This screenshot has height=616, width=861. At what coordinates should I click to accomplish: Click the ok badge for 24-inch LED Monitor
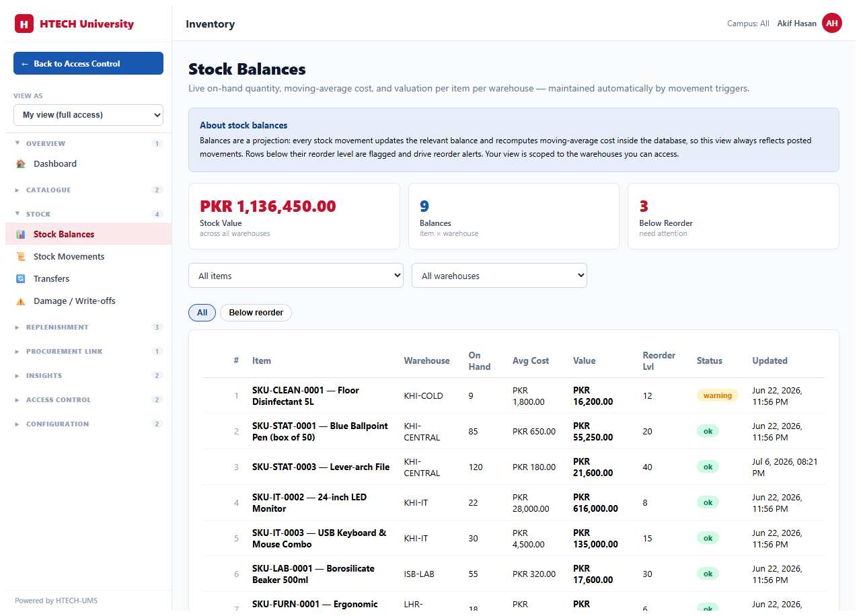point(708,502)
